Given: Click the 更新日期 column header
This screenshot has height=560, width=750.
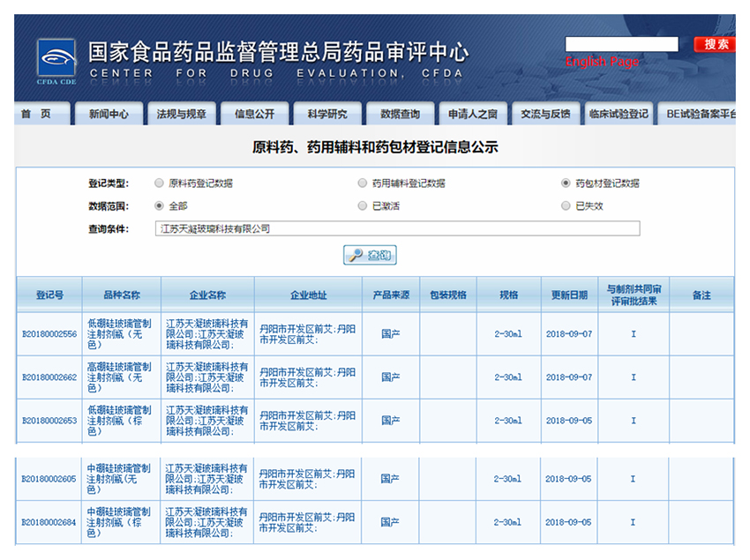Looking at the screenshot, I should point(569,295).
